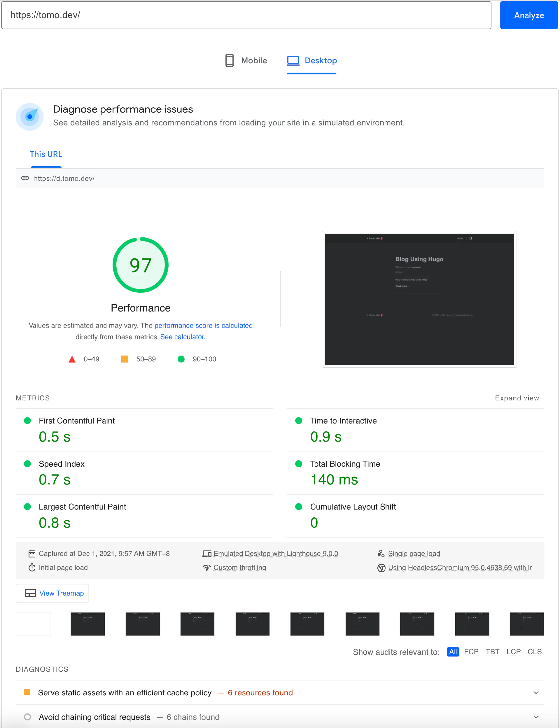Click the Chromium icon beside HeadlessChromium text

(x=381, y=568)
